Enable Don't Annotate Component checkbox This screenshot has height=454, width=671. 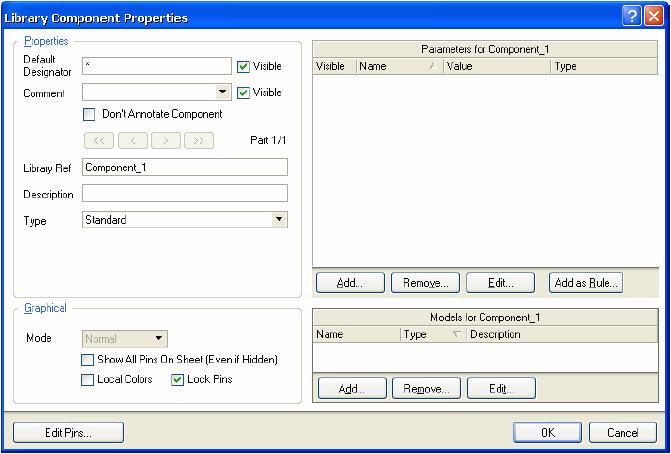(89, 115)
